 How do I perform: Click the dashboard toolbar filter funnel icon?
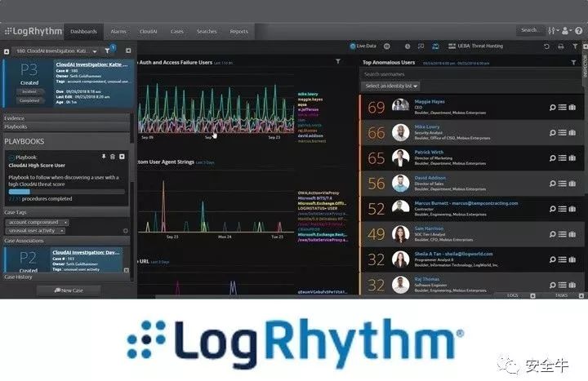pyautogui.click(x=575, y=47)
